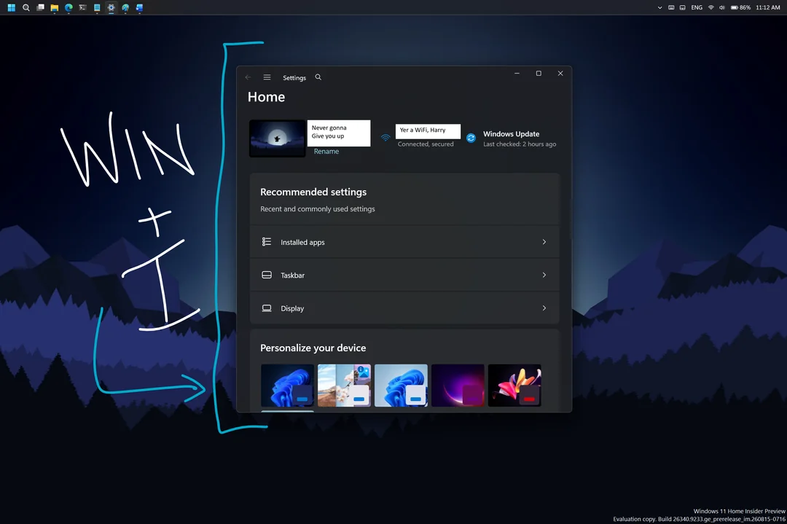The height and width of the screenshot is (524, 787).
Task: Select the Settings gear taskbar icon
Action: point(111,8)
